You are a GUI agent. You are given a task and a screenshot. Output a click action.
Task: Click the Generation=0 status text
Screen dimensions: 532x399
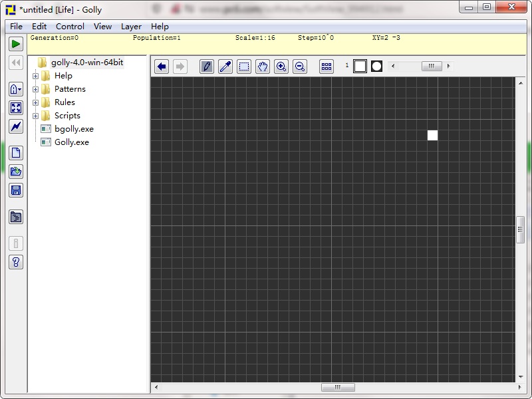pos(55,38)
